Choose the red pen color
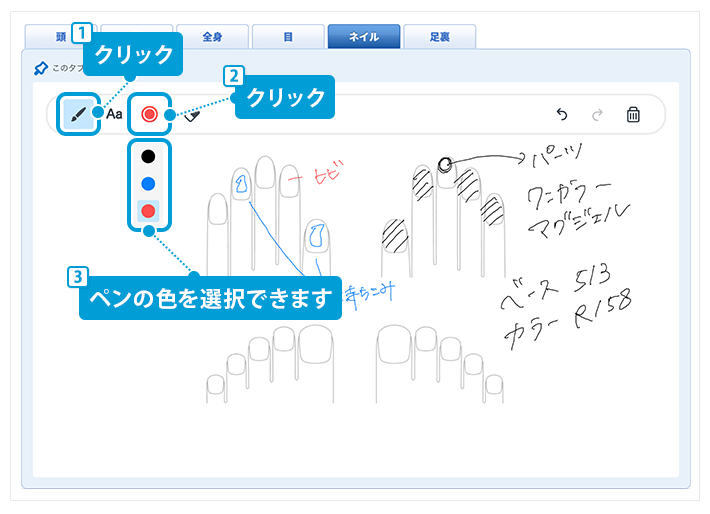The width and height of the screenshot is (710, 514). [148, 210]
